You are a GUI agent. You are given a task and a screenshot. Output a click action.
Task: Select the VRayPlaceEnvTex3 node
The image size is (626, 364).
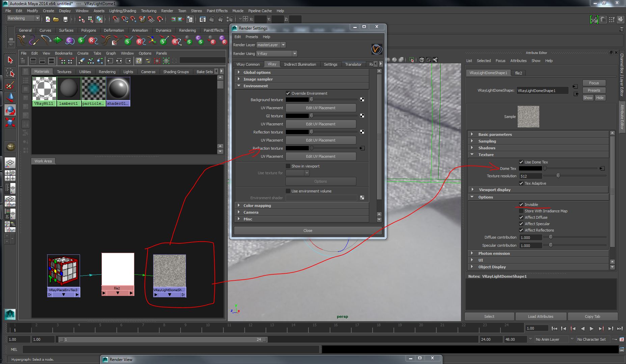(x=63, y=276)
